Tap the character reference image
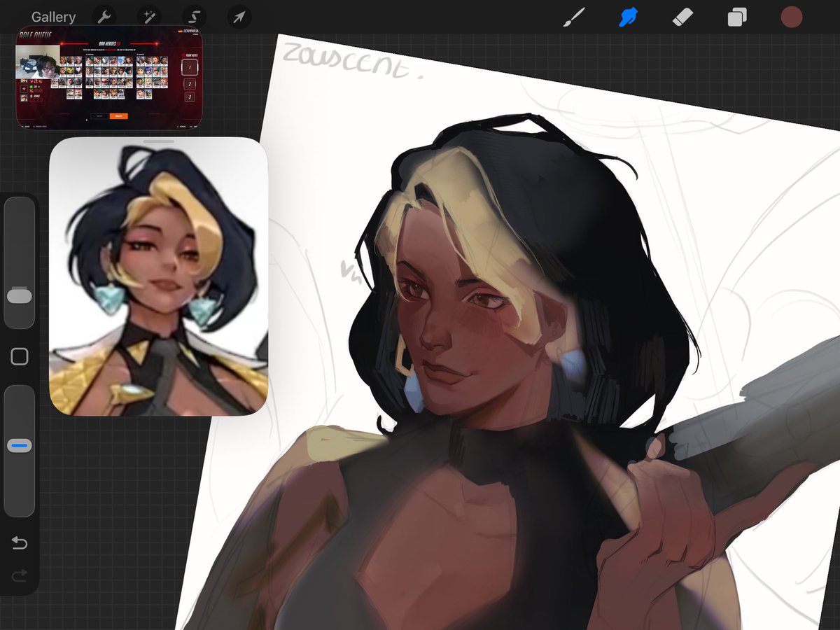 [x=159, y=276]
